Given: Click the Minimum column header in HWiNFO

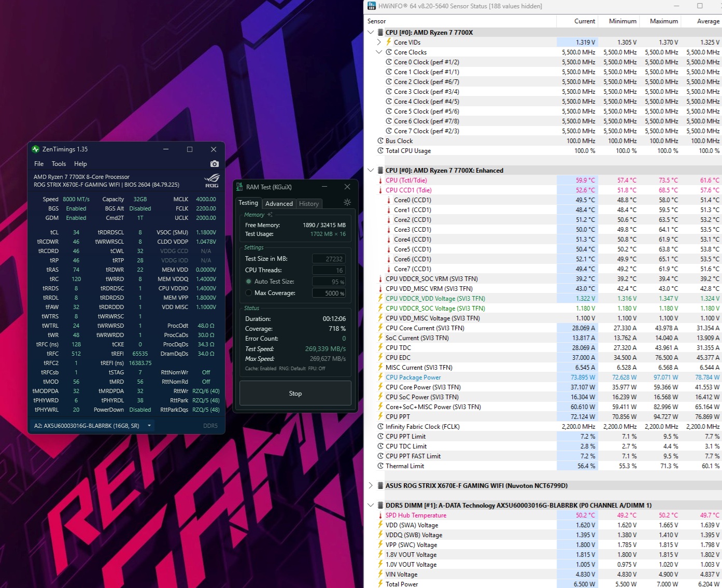Looking at the screenshot, I should point(619,21).
